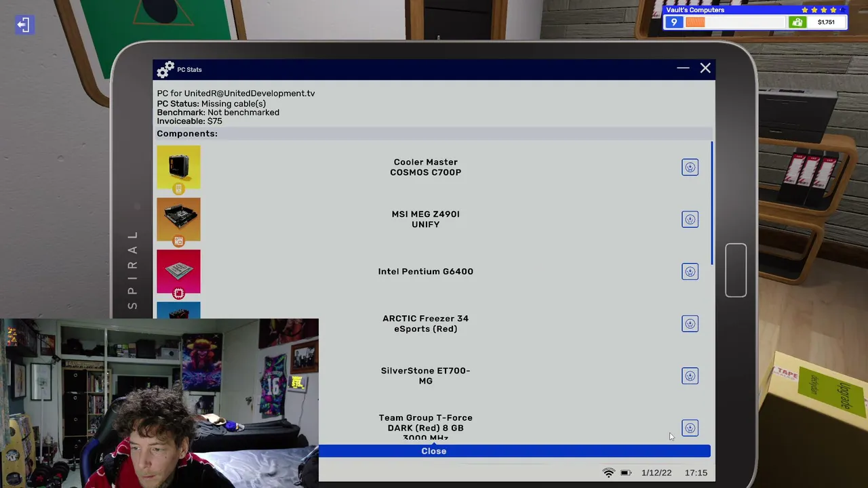Minimize the PC Stats window
868x488 pixels.
(683, 68)
